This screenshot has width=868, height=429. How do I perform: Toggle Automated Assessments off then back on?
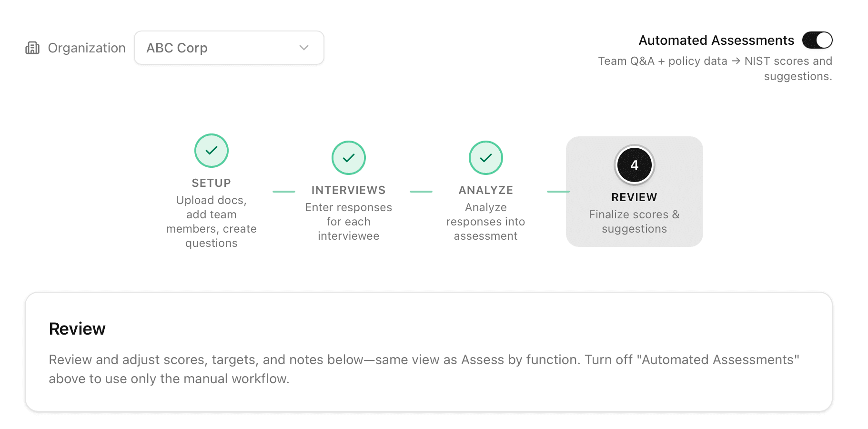[817, 40]
